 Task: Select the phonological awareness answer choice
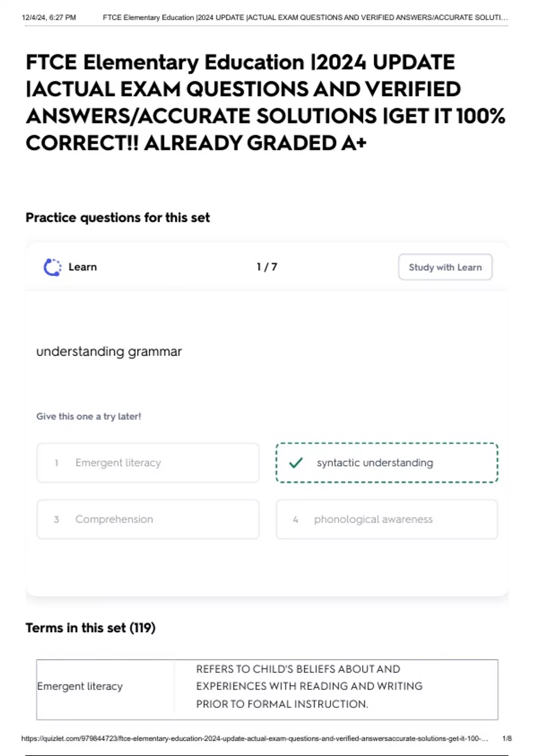[386, 519]
